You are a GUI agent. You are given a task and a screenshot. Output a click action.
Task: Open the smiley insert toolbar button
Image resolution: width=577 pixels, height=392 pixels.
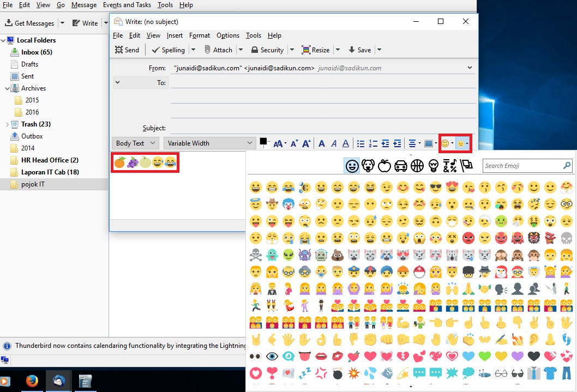[447, 143]
